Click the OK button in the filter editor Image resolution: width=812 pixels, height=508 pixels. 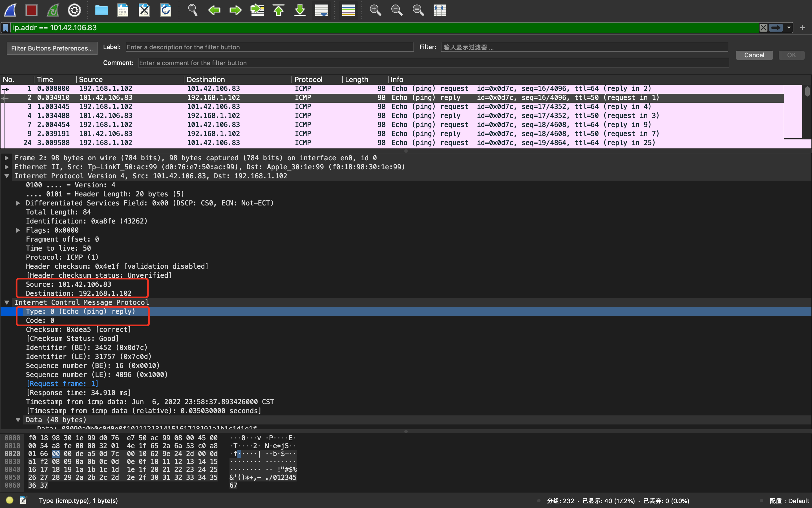[791, 55]
